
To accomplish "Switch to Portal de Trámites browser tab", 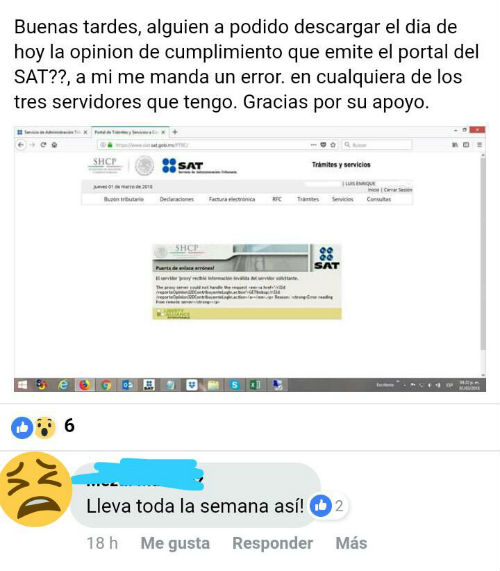I will pyautogui.click(x=127, y=132).
